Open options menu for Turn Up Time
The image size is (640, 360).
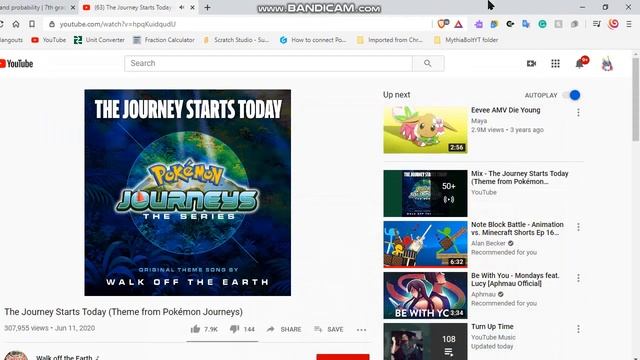578,329
